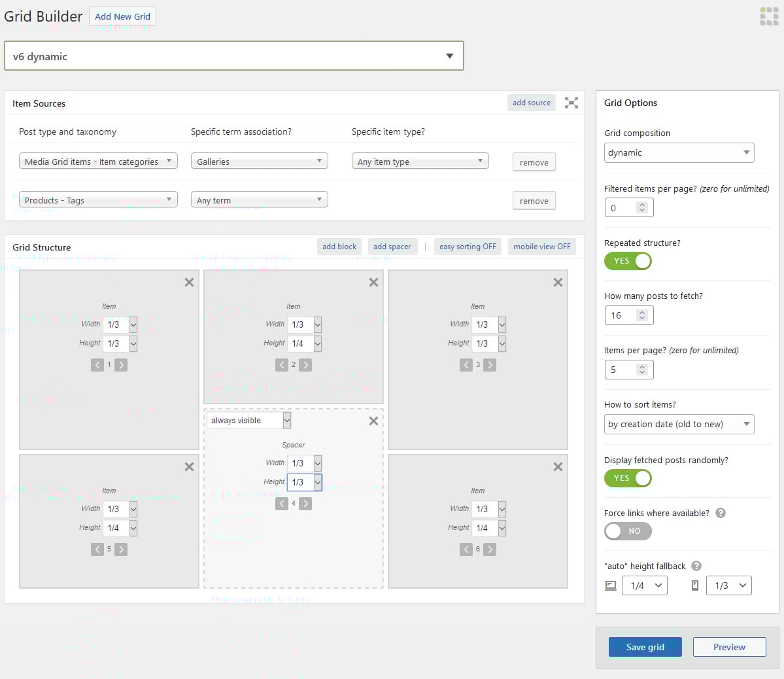
Task: Disable Display fetched posts randomly
Action: 628,478
